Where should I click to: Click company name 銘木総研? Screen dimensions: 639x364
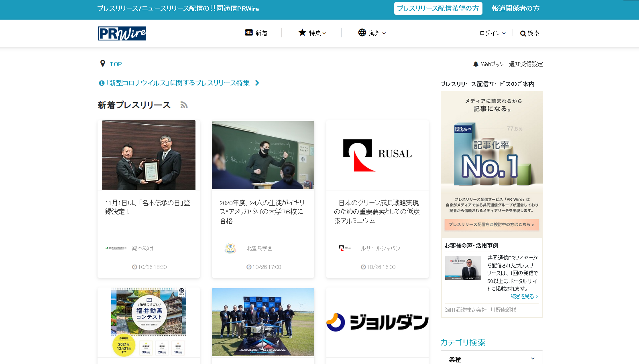(x=142, y=248)
